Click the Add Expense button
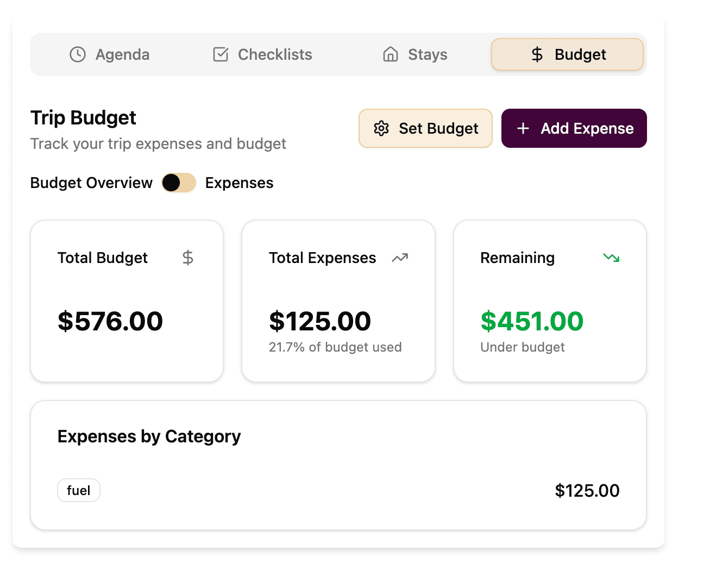 point(574,128)
